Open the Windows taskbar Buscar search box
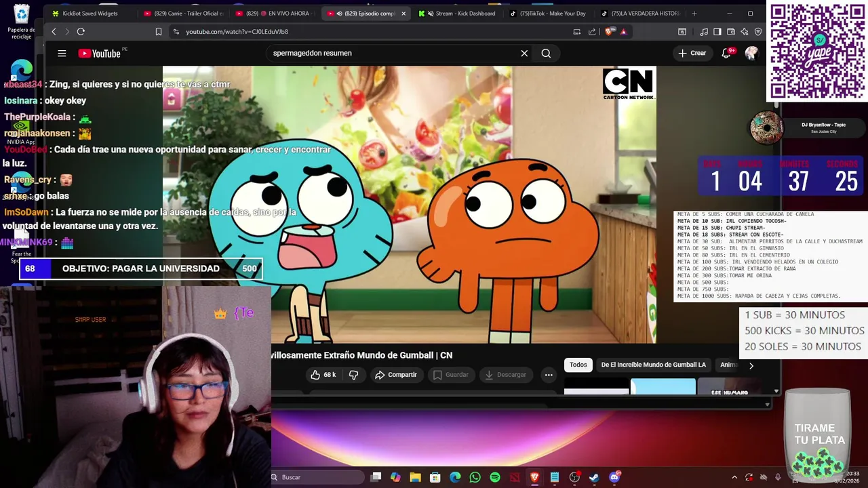Viewport: 868px width, 488px height. pos(318,477)
